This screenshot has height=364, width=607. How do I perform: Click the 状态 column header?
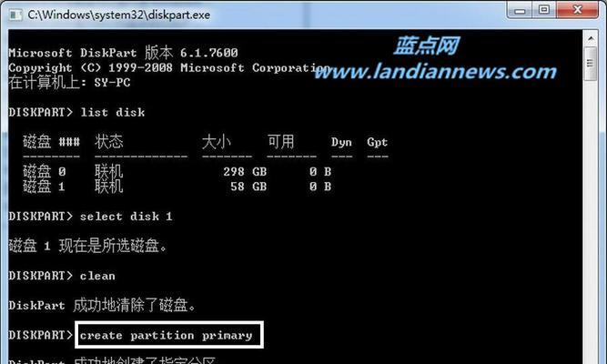(x=109, y=142)
